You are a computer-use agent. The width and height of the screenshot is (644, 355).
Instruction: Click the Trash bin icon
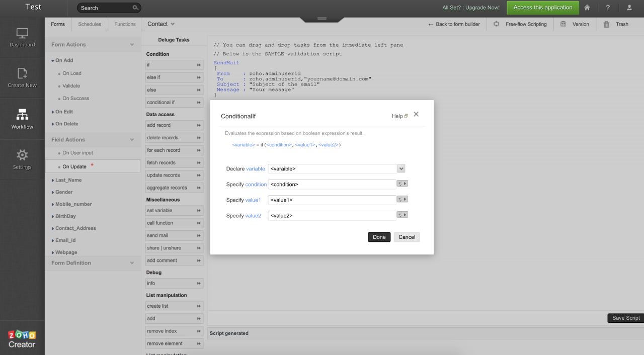pyautogui.click(x=606, y=24)
